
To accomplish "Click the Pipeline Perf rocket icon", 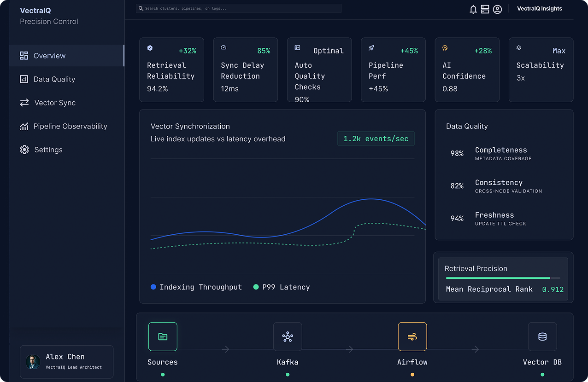I will (x=371, y=48).
